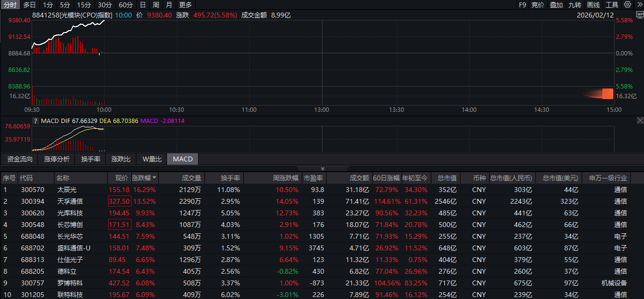Close the MACD indicator panel
644x299 pixels.
tap(640, 120)
